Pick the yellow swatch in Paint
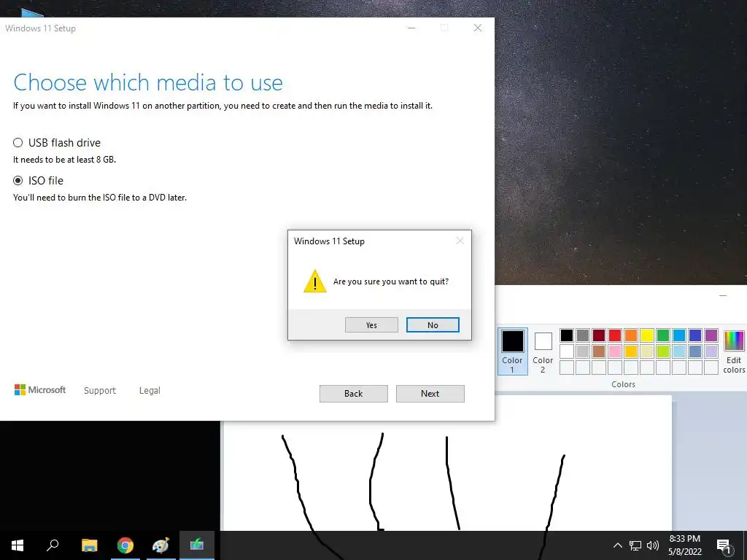 (x=647, y=335)
